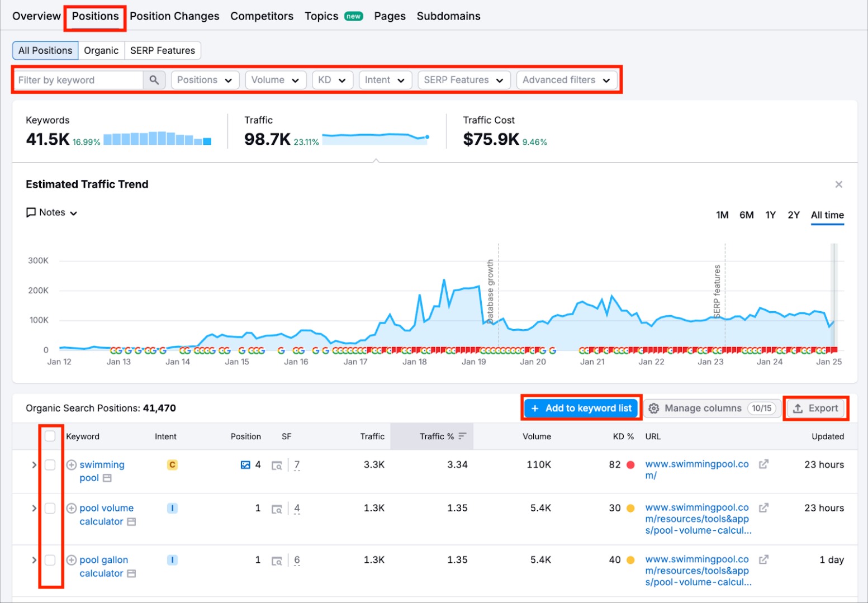Viewport: 868px width, 603px height.
Task: Switch to Position Changes tab
Action: pos(174,16)
